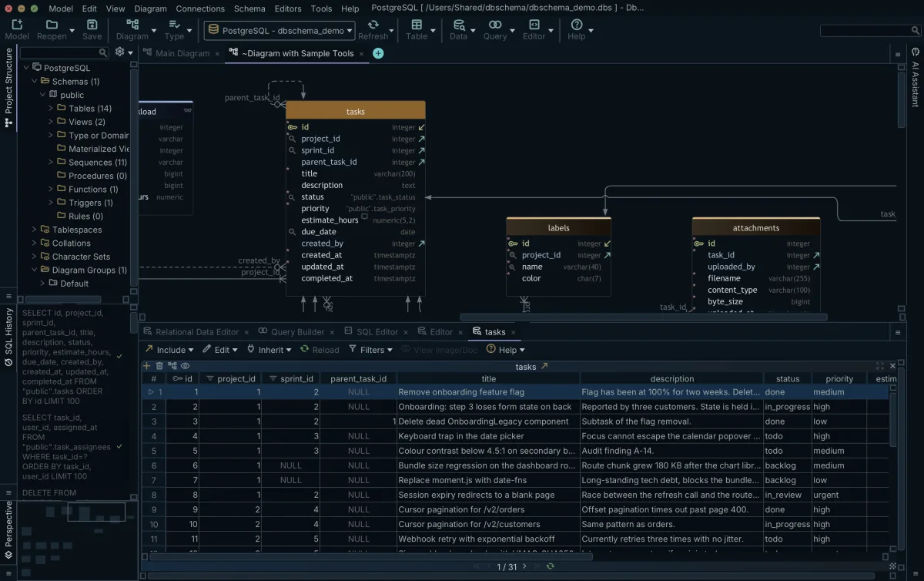Select the tasks table header in diagram

[x=355, y=111]
